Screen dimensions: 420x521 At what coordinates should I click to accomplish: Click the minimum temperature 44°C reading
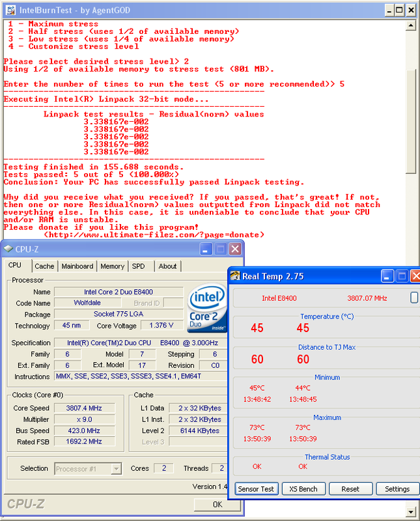click(303, 387)
